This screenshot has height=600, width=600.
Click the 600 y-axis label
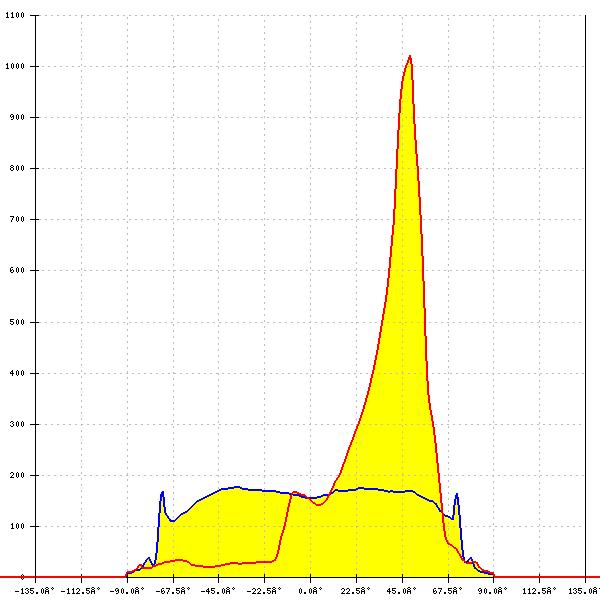click(17, 270)
